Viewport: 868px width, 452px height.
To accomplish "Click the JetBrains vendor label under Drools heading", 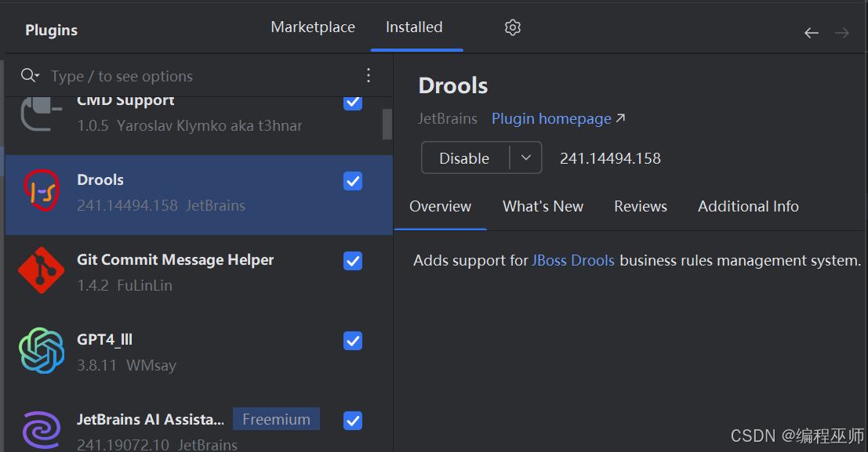I will click(447, 119).
